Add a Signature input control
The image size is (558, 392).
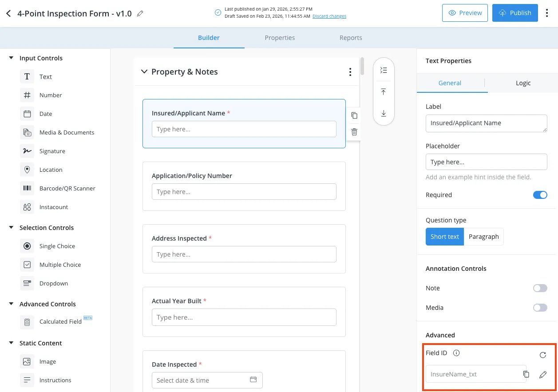(43, 151)
